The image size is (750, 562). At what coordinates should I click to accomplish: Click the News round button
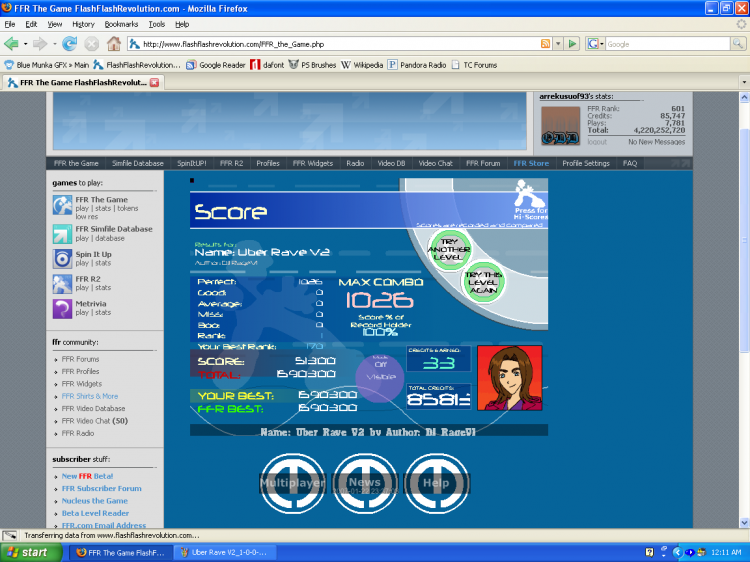365,483
